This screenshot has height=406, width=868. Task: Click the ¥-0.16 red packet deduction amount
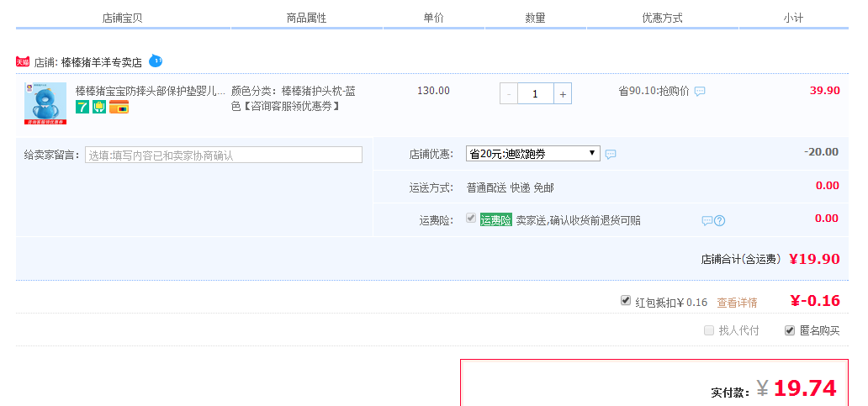[815, 301]
